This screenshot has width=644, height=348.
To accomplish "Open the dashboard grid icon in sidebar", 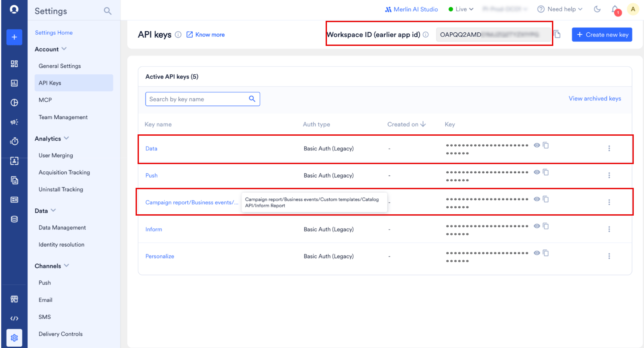I will 14,64.
